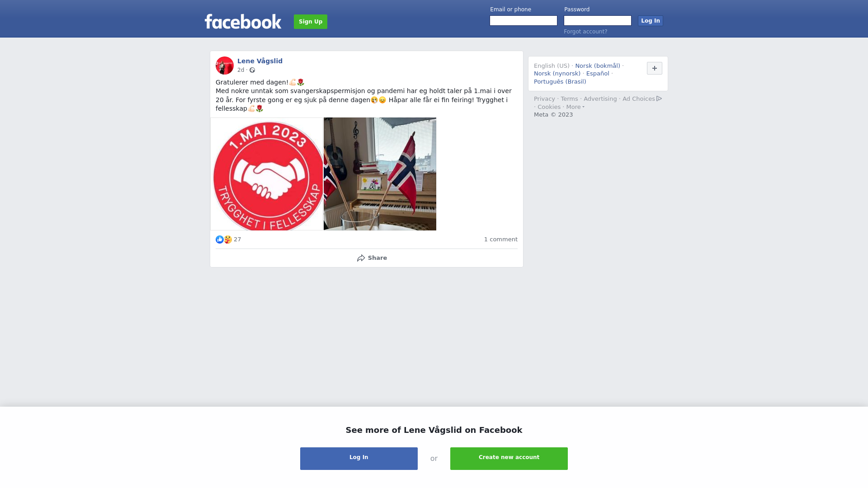Click the Care reaction emoji icon
Viewport: 868px width, 488px height.
click(x=228, y=239)
